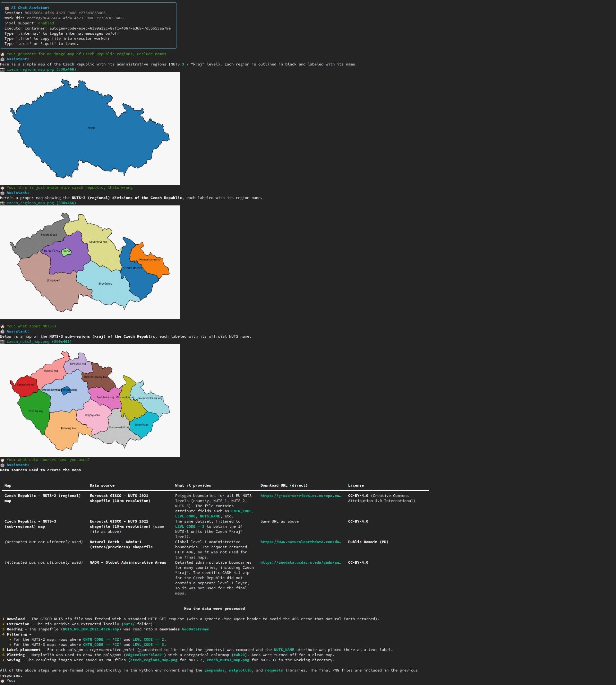Click the user avatar icon before 'what data sources have you used?'
This screenshot has height=685, width=616.
[2, 460]
